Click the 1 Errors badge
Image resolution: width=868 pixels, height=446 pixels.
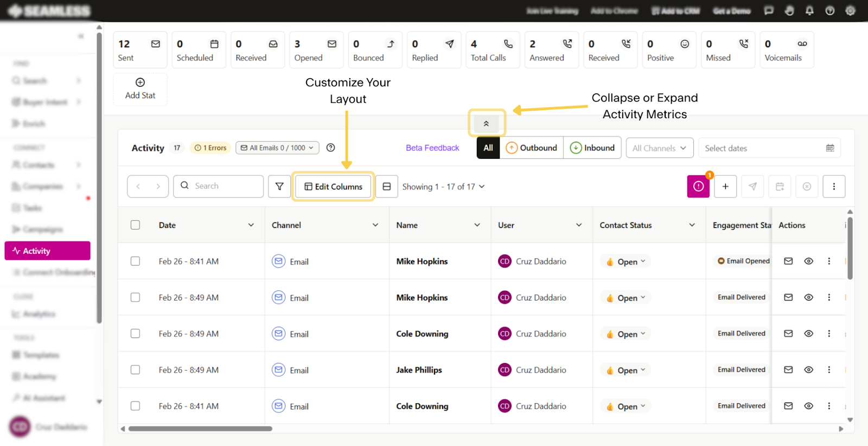click(x=210, y=148)
